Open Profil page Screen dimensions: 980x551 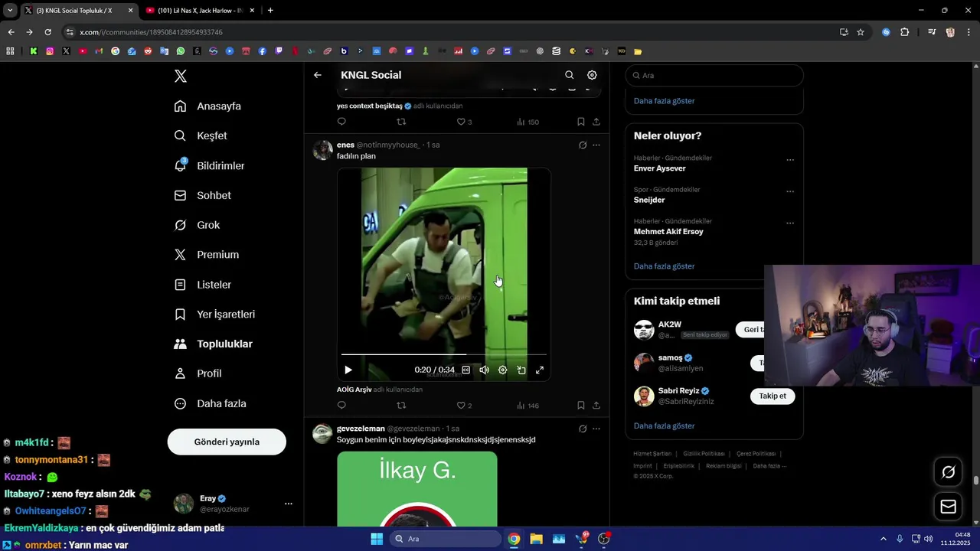(198, 373)
